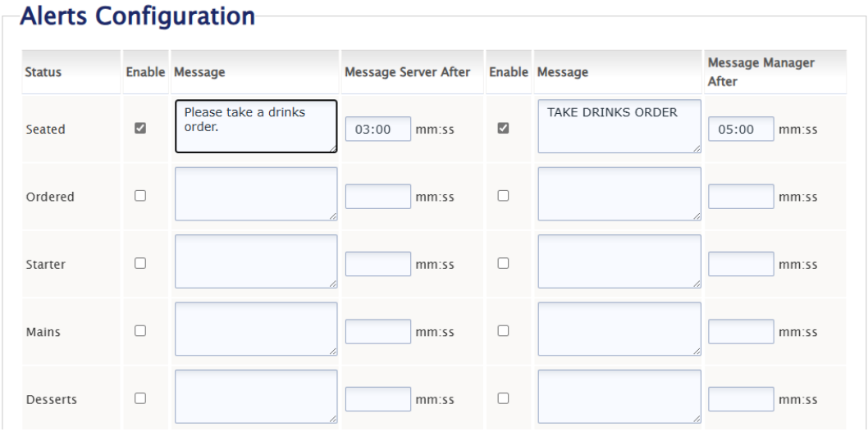Image resolution: width=868 pixels, height=436 pixels.
Task: Click the 'TAKE DRINKS ORDER' manager message box
Action: [x=619, y=126]
